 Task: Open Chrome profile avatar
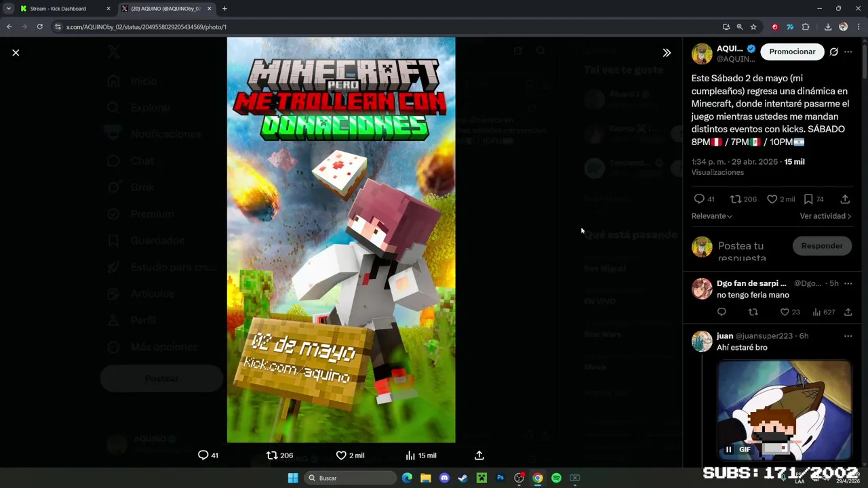coord(844,27)
